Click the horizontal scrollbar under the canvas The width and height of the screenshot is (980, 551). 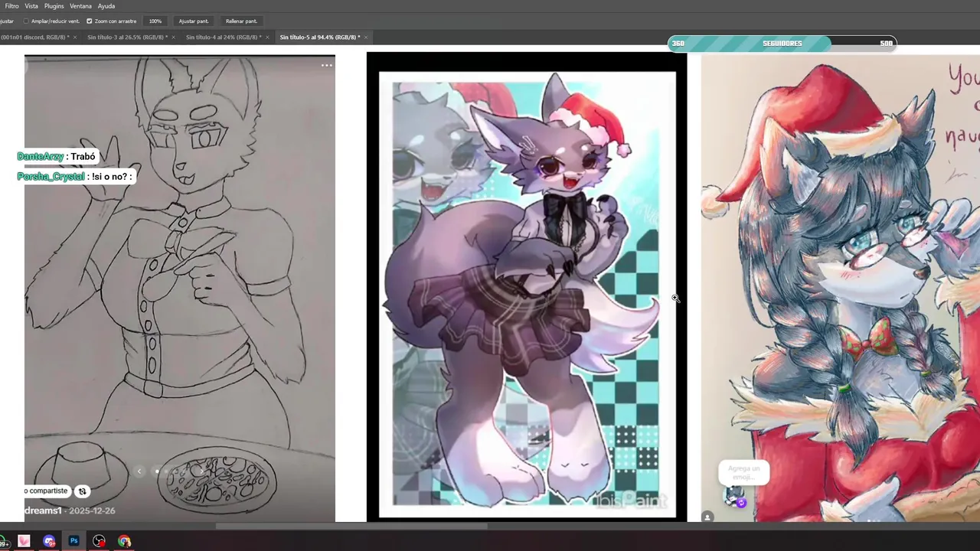[x=351, y=526]
